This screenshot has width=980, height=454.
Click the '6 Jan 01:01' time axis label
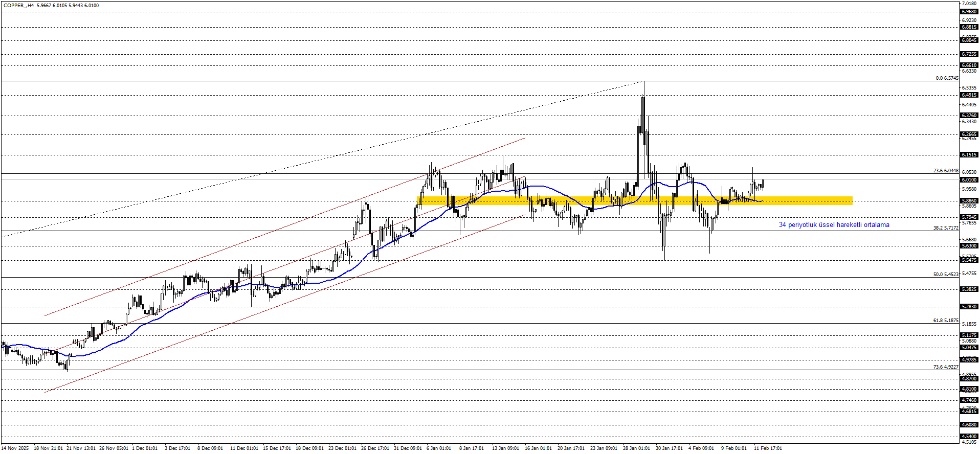(439, 448)
